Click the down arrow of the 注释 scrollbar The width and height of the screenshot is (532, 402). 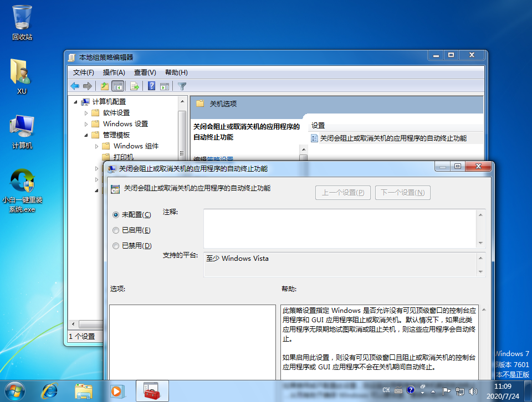point(480,243)
